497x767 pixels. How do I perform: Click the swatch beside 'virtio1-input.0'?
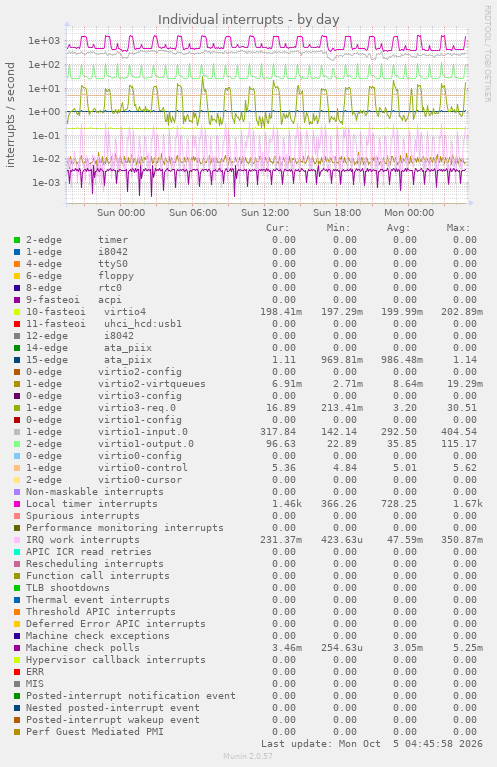(x=17, y=432)
